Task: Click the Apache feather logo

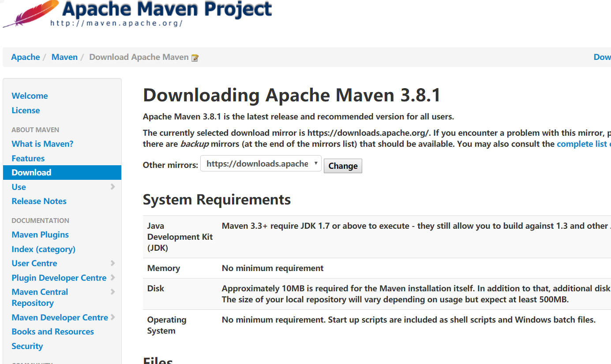Action: click(30, 13)
